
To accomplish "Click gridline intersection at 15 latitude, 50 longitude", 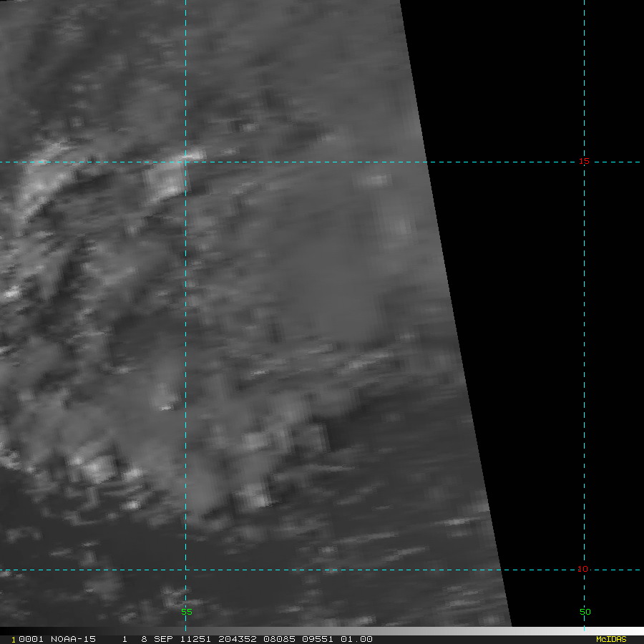I will click(x=585, y=162).
